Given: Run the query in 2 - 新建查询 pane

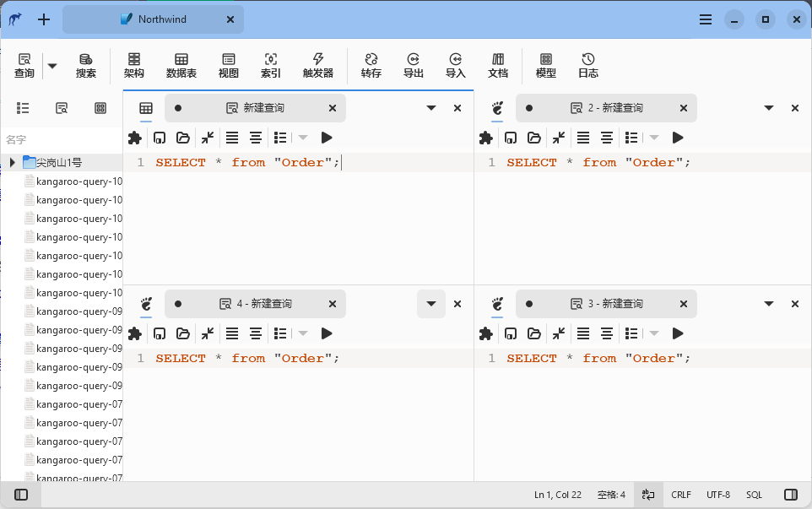Looking at the screenshot, I should click(678, 138).
